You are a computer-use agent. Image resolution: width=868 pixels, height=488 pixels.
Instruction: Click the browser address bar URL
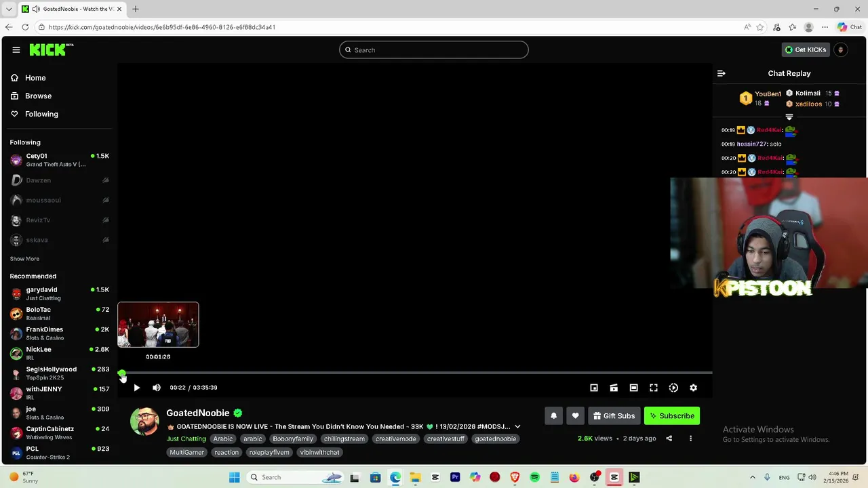point(162,27)
